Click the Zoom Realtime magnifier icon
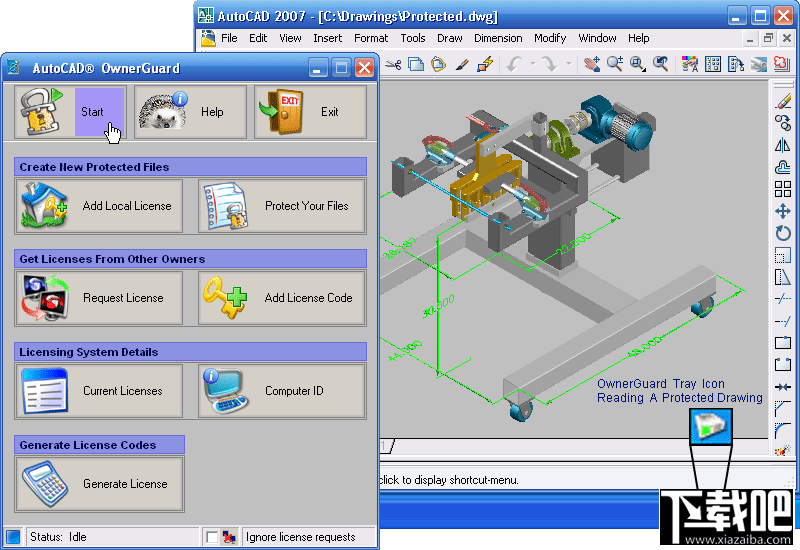The width and height of the screenshot is (800, 550). pos(615,64)
